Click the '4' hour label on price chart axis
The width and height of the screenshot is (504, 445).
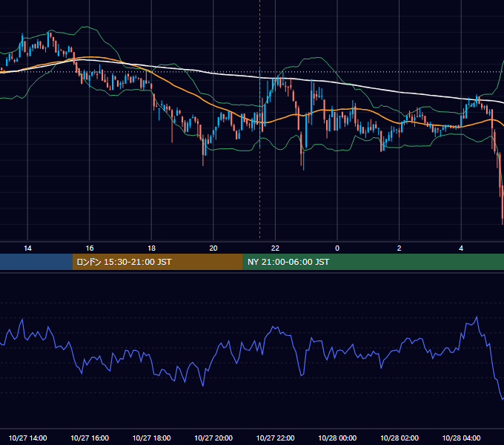click(461, 248)
